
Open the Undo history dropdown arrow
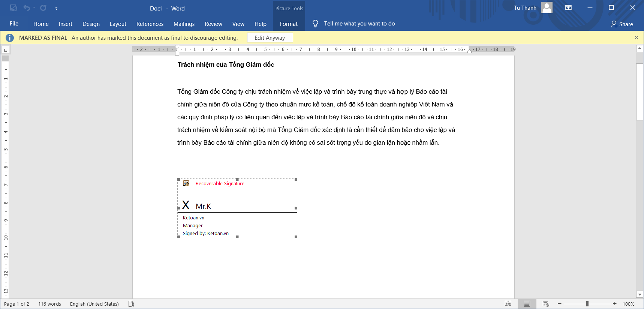(34, 8)
